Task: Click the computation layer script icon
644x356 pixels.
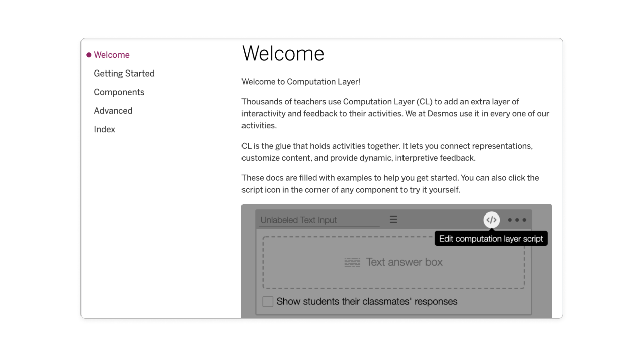Action: 492,220
